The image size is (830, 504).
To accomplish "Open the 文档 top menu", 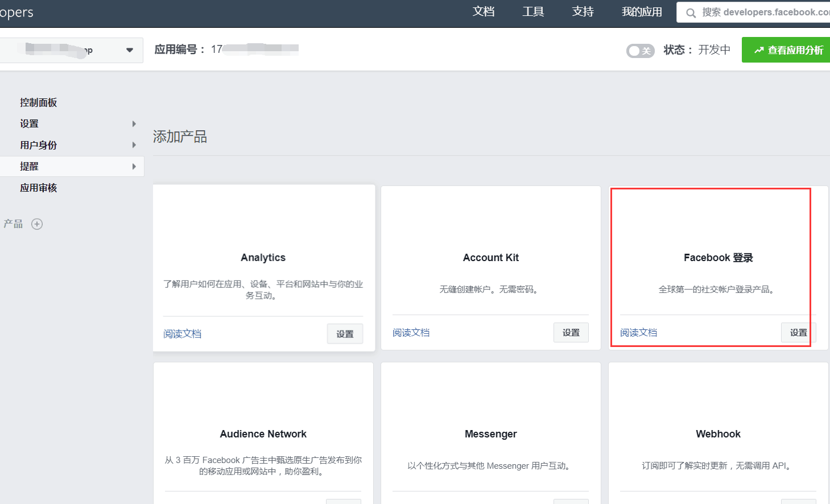I will (484, 12).
